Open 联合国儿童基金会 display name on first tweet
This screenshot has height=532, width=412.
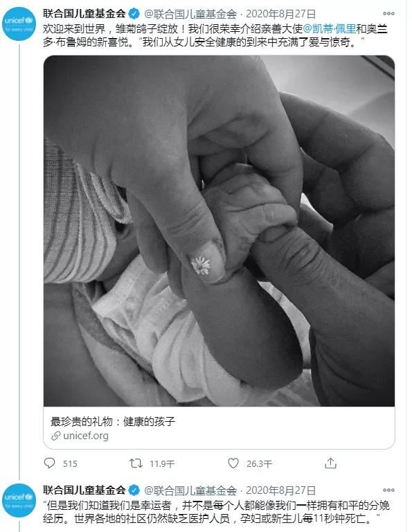(x=84, y=14)
